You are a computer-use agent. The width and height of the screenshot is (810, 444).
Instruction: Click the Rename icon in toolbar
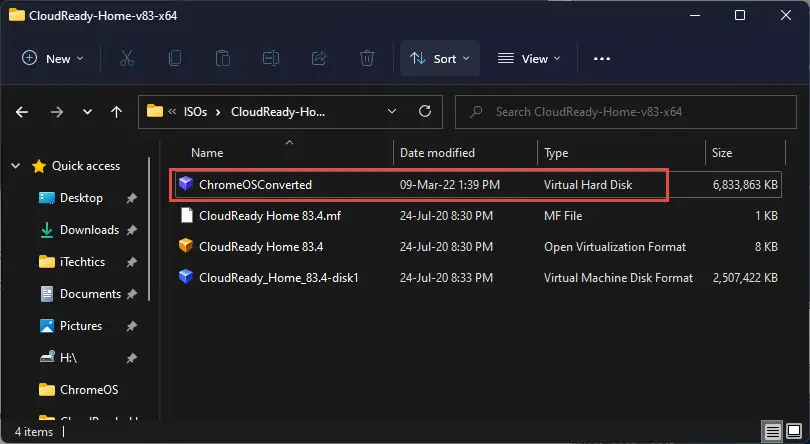(271, 58)
